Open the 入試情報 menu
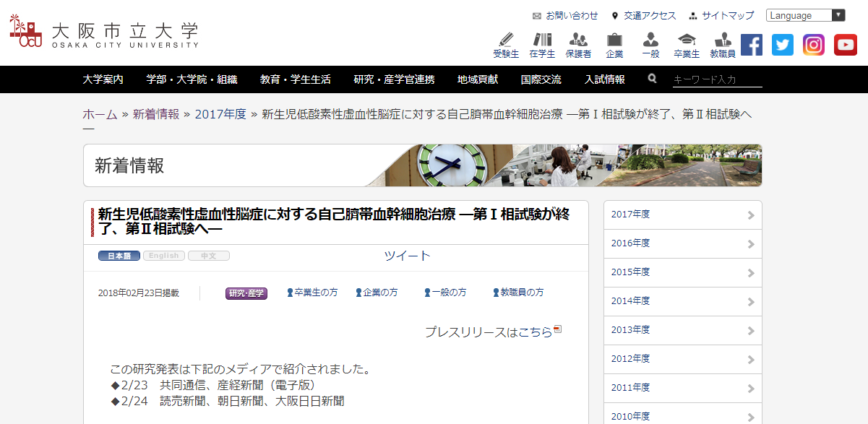This screenshot has height=424, width=868. (605, 79)
